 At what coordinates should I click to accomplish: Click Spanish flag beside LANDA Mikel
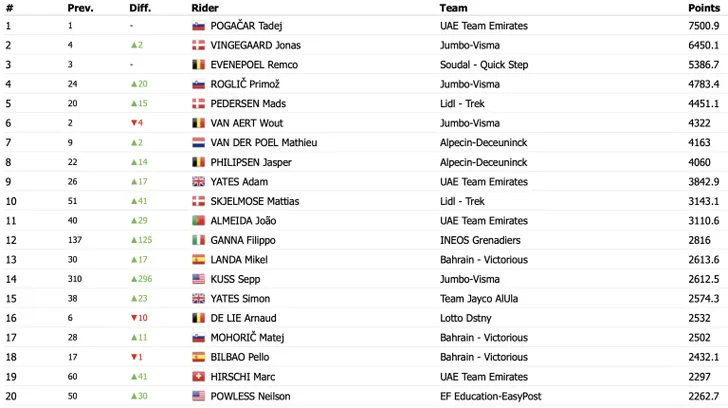(198, 260)
